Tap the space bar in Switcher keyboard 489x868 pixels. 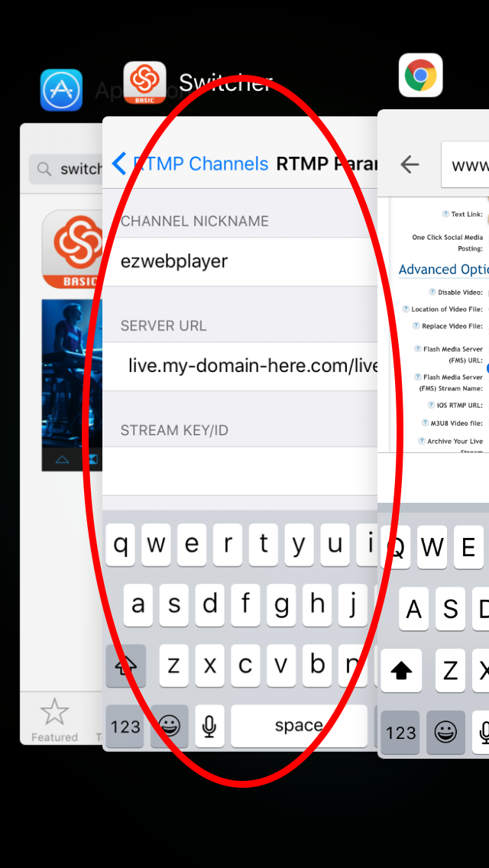pyautogui.click(x=299, y=726)
